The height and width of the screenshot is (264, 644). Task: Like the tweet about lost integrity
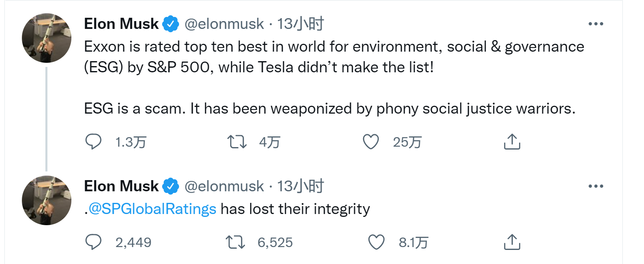coord(376,242)
